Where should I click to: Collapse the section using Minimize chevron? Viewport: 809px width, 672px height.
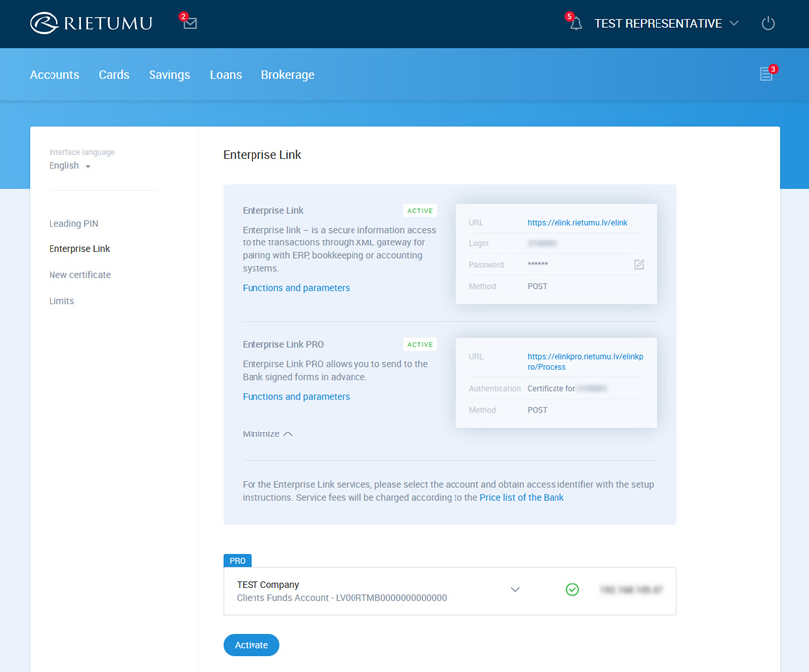click(x=262, y=433)
